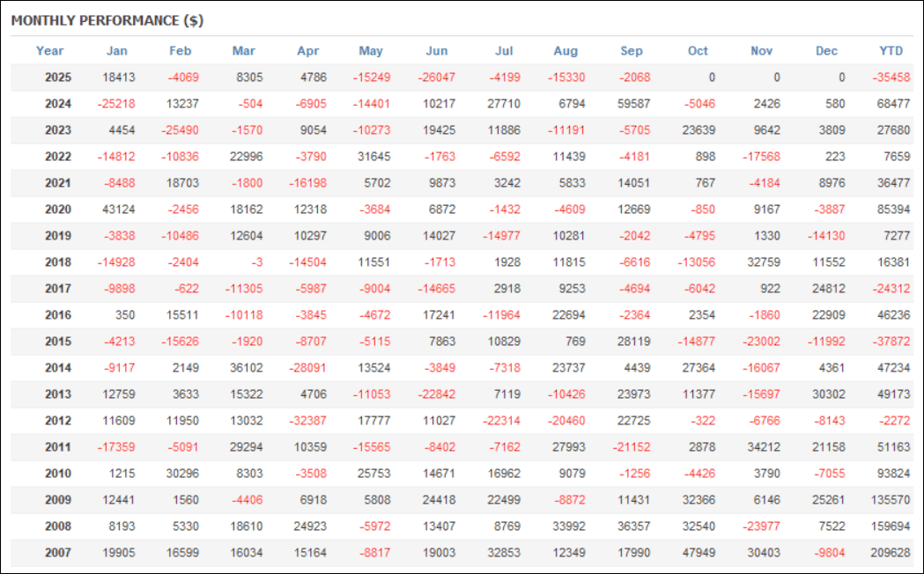The image size is (924, 574).
Task: Select the 2018 Mar value -3
Action: pyautogui.click(x=255, y=262)
